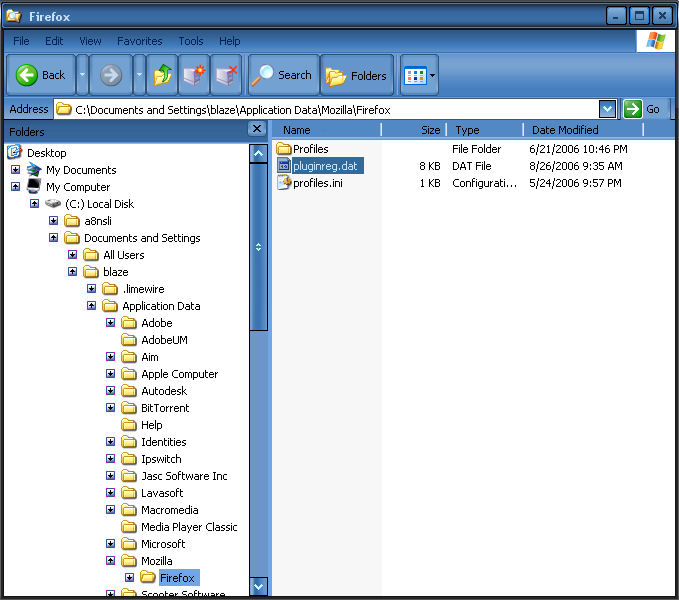
Task: Open the File menu
Action: 21,41
